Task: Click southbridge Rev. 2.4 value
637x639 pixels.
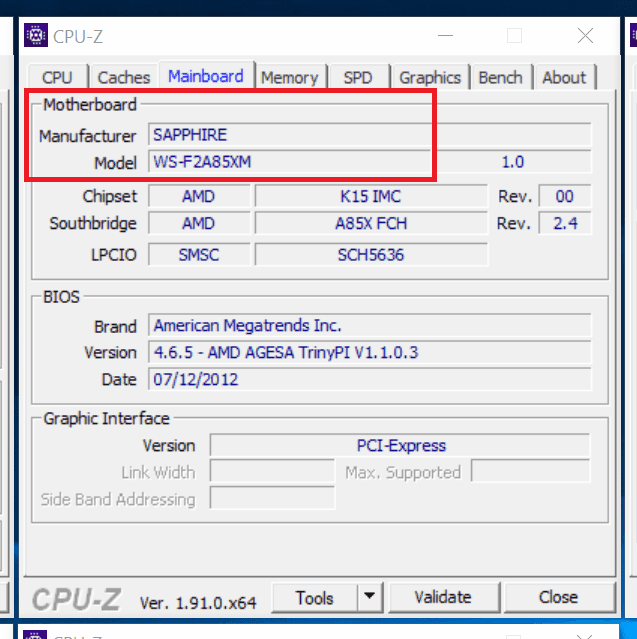Action: [x=565, y=223]
